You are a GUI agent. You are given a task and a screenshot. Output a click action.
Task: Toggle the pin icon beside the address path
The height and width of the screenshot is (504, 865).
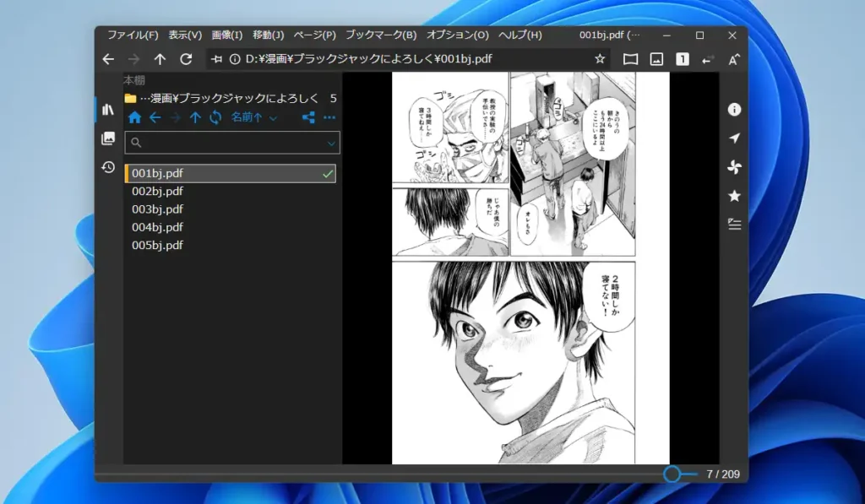[217, 59]
